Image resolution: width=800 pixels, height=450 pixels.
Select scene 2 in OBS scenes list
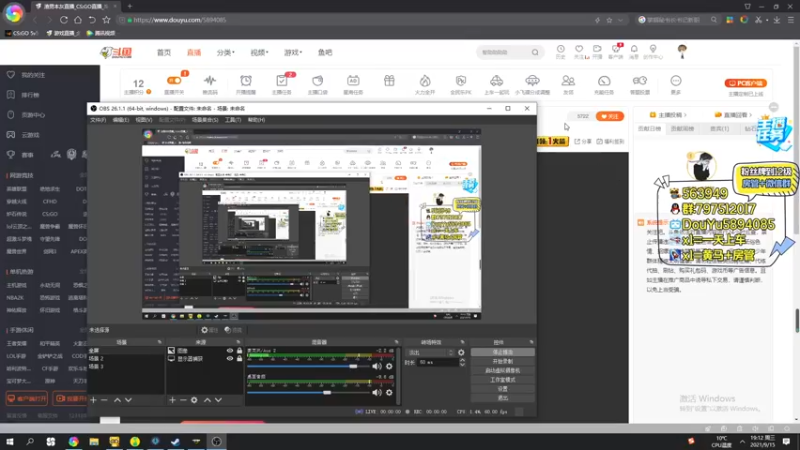pyautogui.click(x=126, y=359)
